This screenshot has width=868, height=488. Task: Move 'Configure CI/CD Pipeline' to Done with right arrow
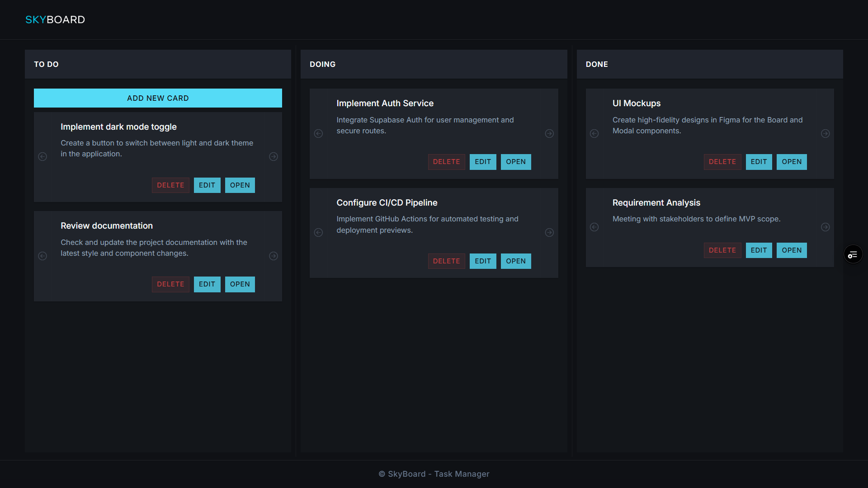[549, 233]
